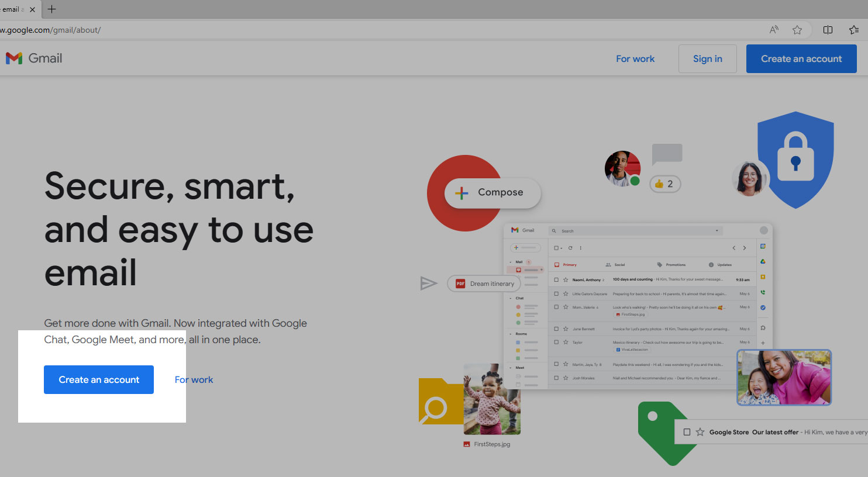Open the split screen browser icon
Viewport: 868px width, 477px height.
click(x=828, y=30)
